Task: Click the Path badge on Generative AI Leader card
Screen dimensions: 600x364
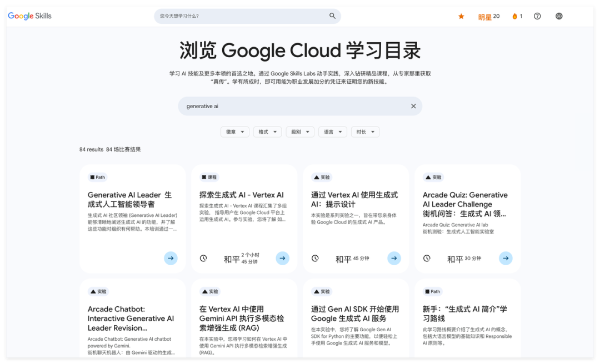Action: [97, 177]
